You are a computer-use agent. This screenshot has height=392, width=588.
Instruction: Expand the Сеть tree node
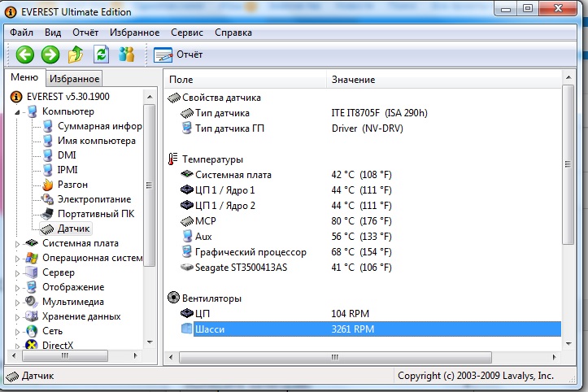point(17,332)
